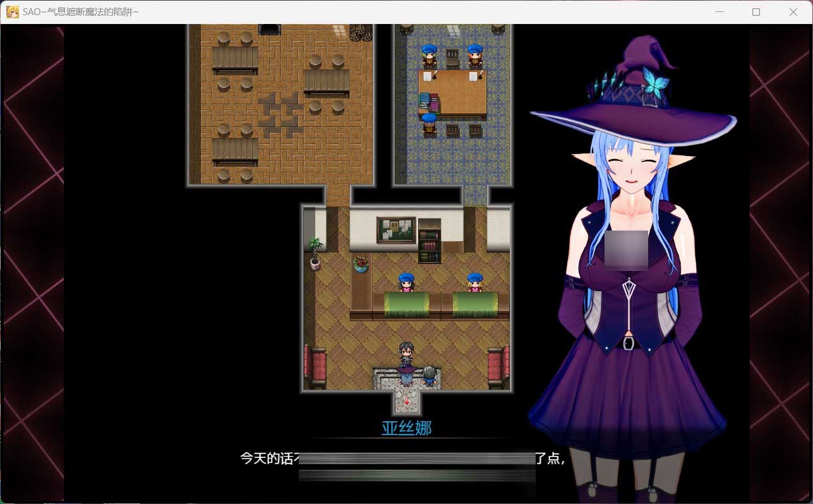Click the red flower vase on counter

pos(361,263)
